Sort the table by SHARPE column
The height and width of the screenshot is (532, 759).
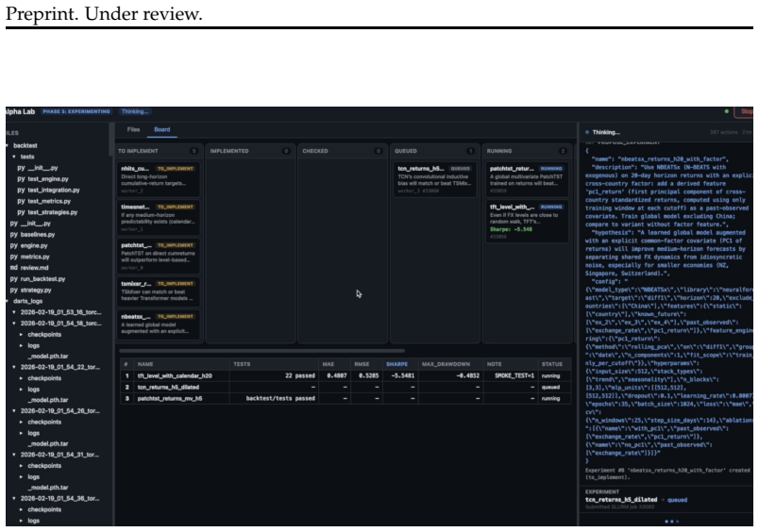click(396, 364)
